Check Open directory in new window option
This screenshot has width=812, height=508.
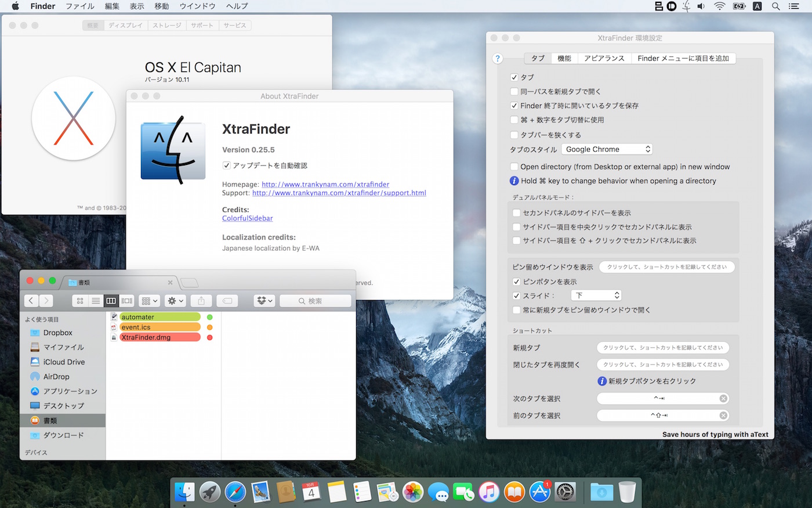[x=514, y=167]
